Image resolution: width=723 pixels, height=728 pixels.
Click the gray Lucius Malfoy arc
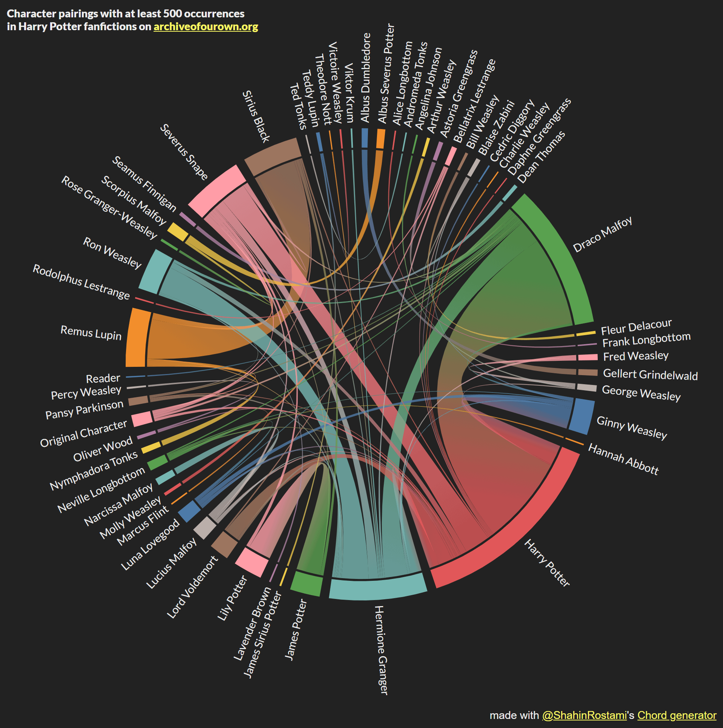pyautogui.click(x=205, y=528)
